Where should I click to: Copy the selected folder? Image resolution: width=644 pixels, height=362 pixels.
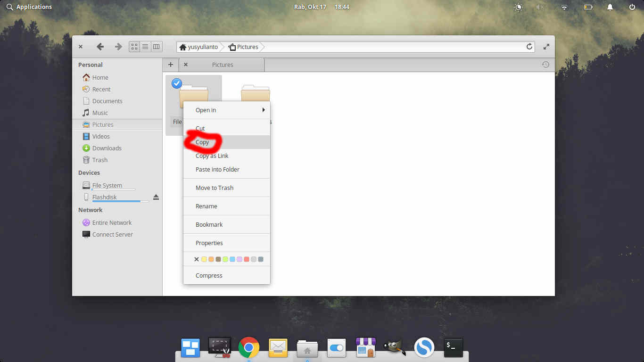pos(202,142)
